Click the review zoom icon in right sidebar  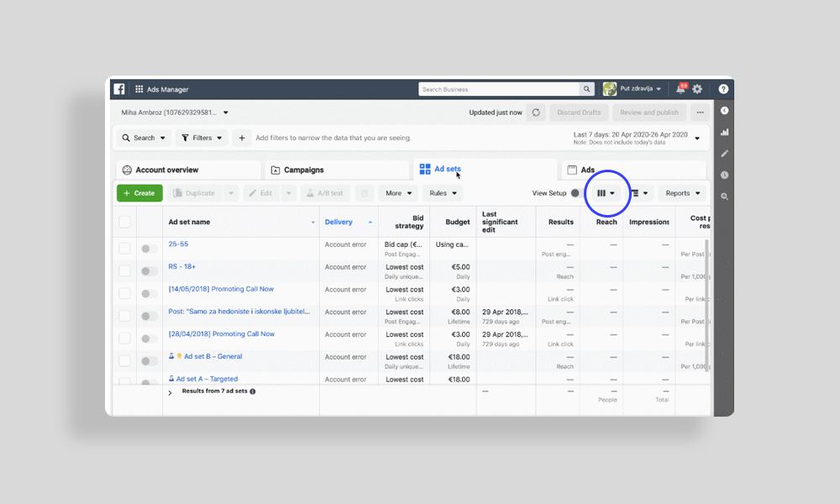724,196
